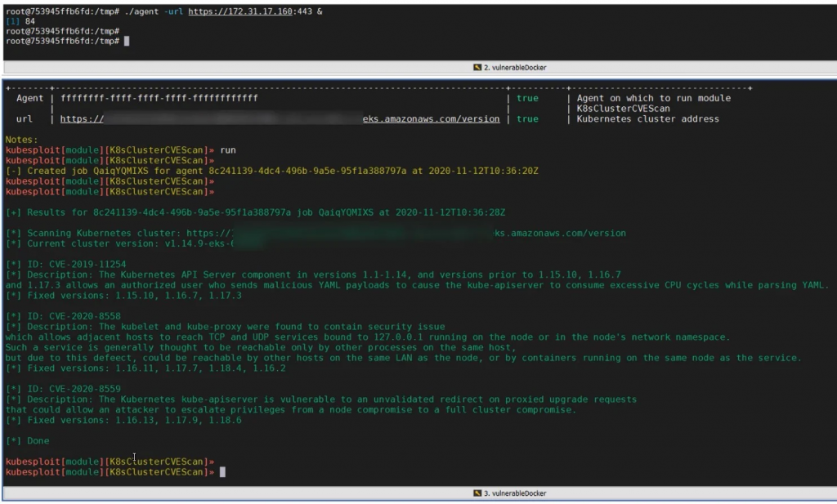Click the yellow "Notes:" label

point(21,140)
